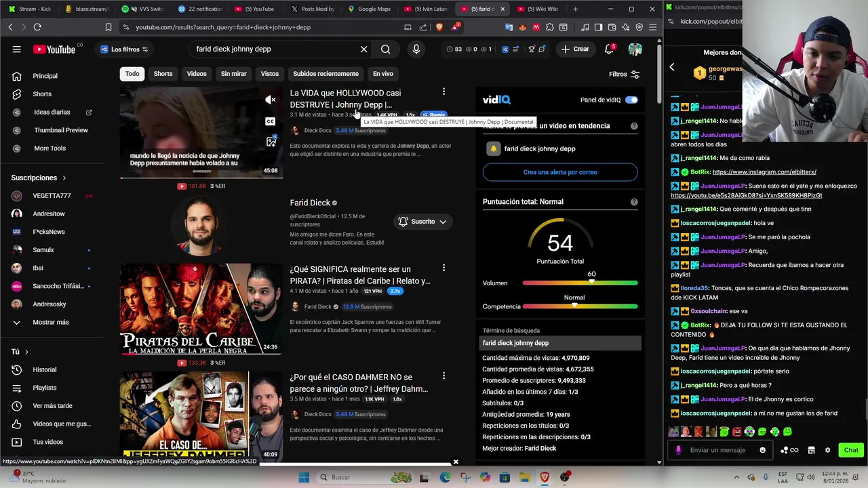This screenshot has height=488, width=868.
Task: Select the Sin mirar filter chip
Action: 233,74
